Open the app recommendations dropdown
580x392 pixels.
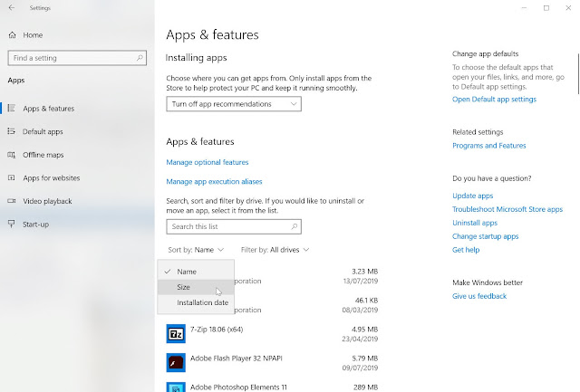click(x=234, y=104)
